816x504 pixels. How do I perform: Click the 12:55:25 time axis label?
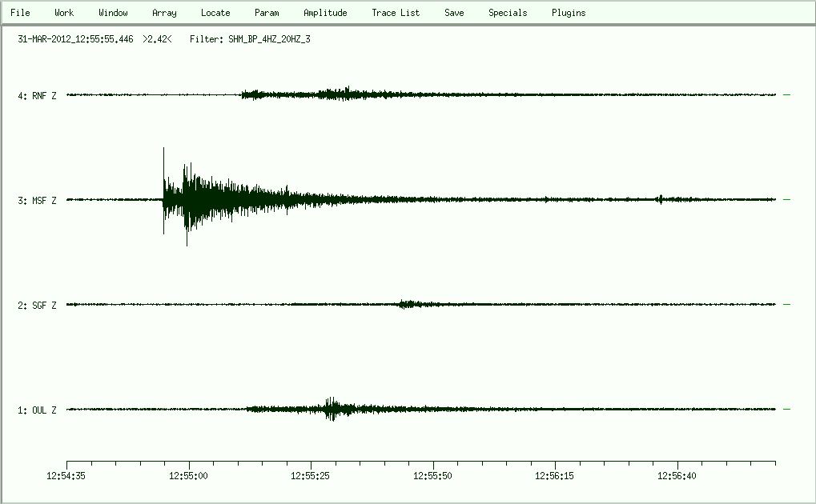pos(312,476)
